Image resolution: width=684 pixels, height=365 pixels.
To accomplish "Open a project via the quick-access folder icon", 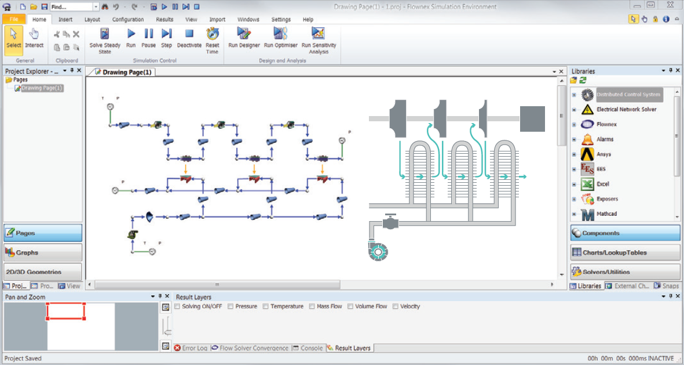I will tap(34, 7).
